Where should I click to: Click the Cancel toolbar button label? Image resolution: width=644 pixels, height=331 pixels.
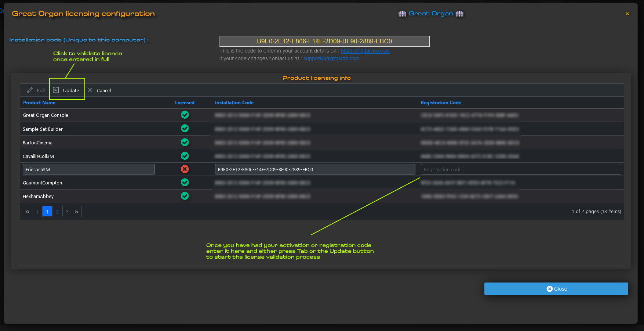click(x=104, y=90)
